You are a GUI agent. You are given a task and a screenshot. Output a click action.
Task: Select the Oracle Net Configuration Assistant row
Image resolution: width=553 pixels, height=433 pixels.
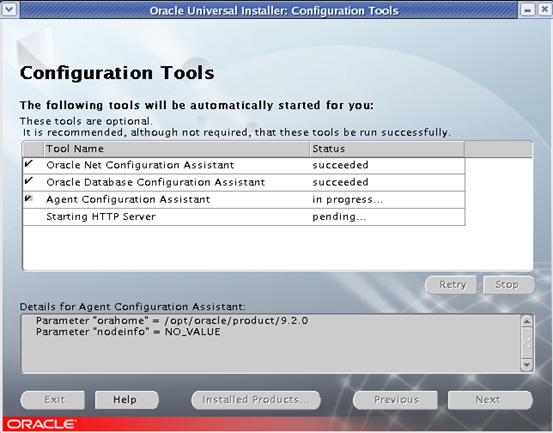point(244,165)
